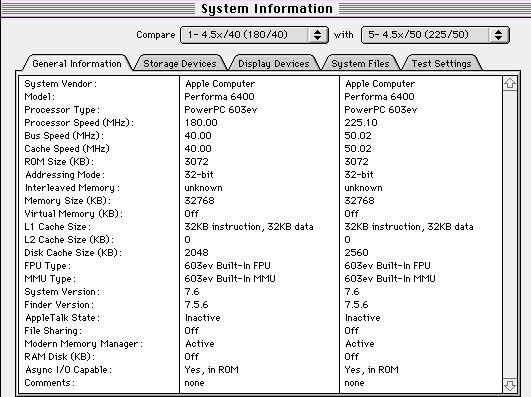Click the "603ev Built-In MMU" value in the right column
Screen dimensions: 531x397
tap(390, 279)
